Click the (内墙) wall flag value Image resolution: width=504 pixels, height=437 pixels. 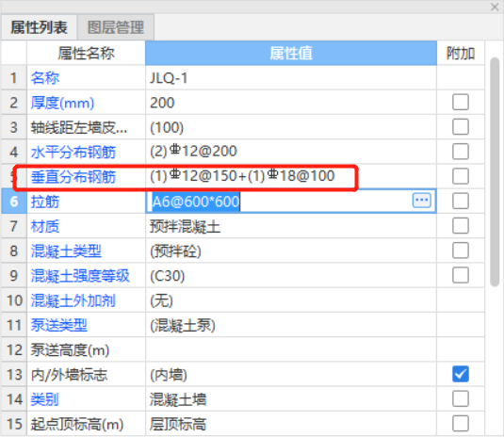pyautogui.click(x=291, y=375)
